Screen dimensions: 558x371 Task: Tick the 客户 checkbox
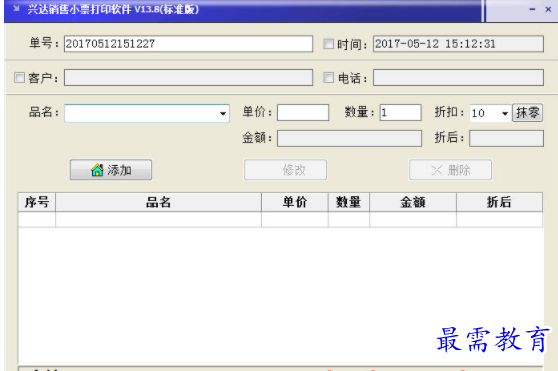[x=19, y=78]
